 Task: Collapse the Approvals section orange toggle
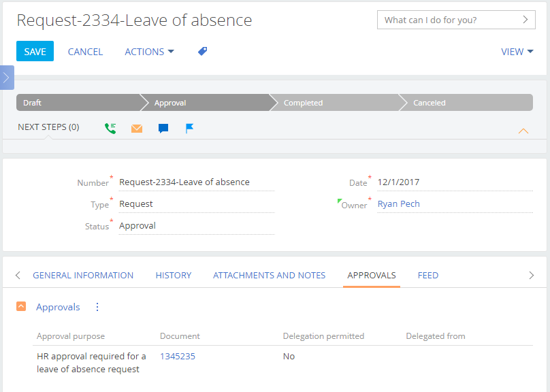coord(21,306)
